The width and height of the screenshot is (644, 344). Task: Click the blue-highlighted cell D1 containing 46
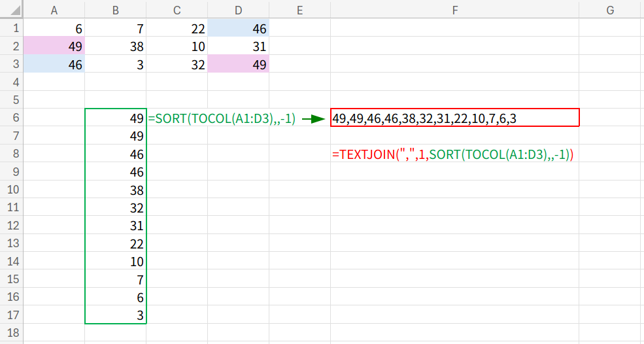(238, 29)
